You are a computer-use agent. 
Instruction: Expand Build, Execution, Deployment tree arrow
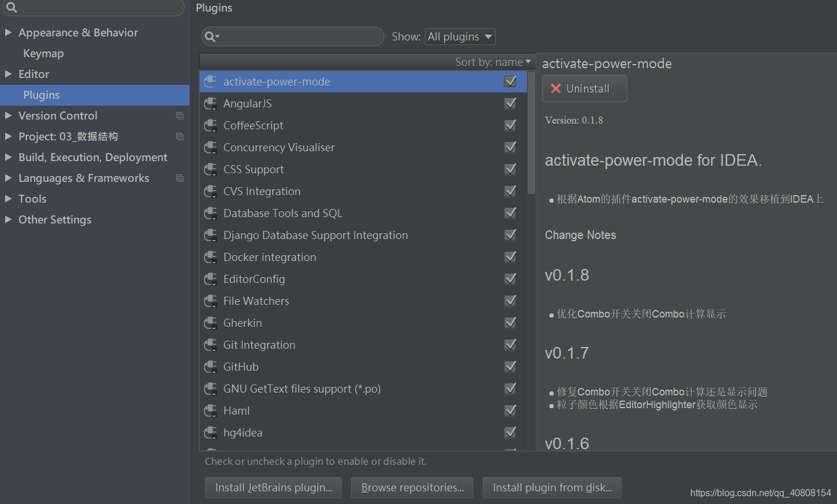pyautogui.click(x=8, y=157)
